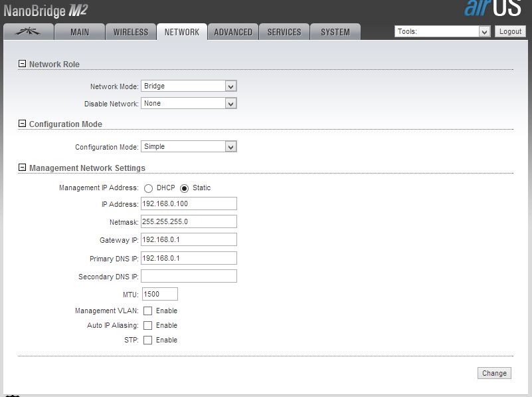Image resolution: width=532 pixels, height=397 pixels.
Task: Open the Ubiquiti logo tab
Action: pos(29,32)
